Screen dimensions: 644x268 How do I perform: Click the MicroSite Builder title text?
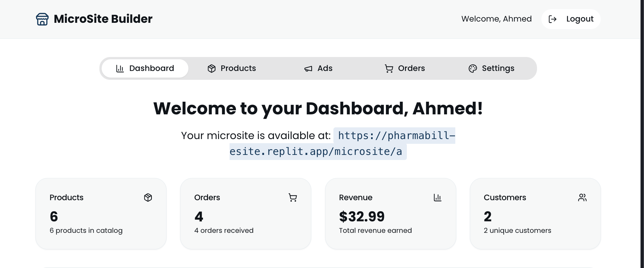click(103, 19)
